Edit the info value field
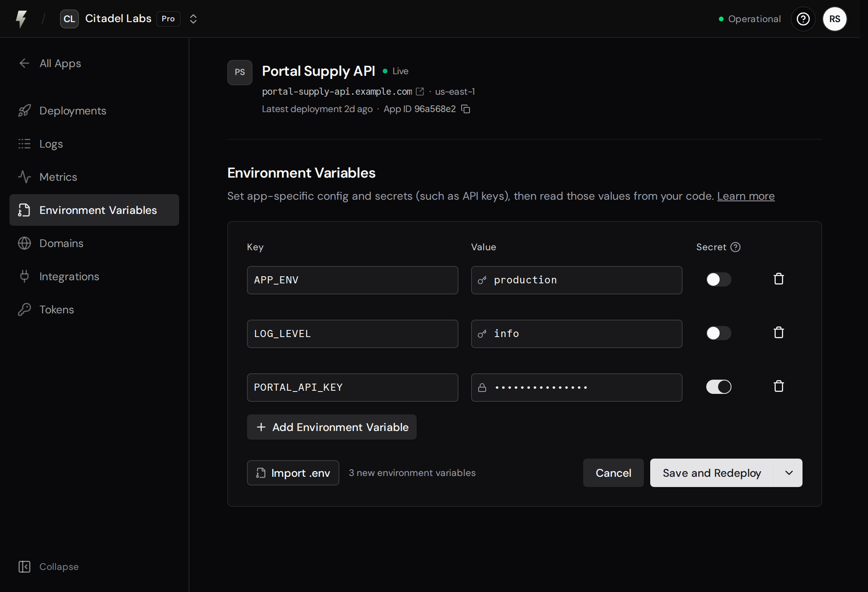 577,334
